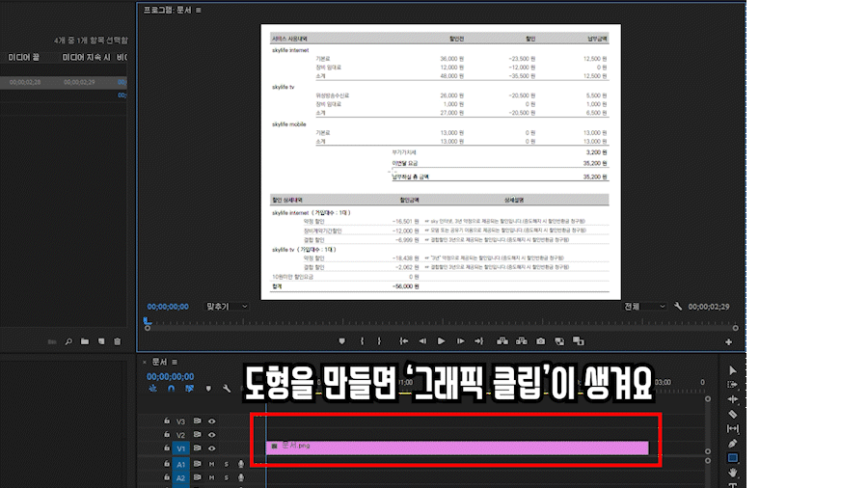The width and height of the screenshot is (868, 488).
Task: Select the 문서.png clip on V1
Action: pyautogui.click(x=457, y=447)
